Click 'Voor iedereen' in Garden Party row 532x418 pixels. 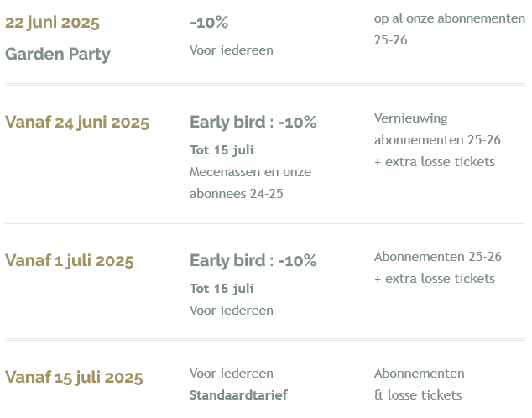click(232, 50)
